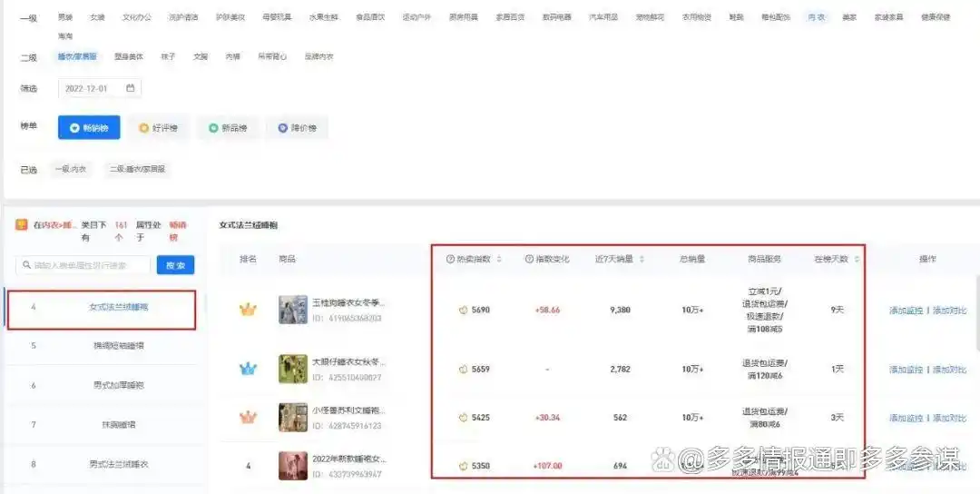This screenshot has height=494, width=980.
Task: Select attribute row 4 女式法兰绒睡袍
Action: 102,308
